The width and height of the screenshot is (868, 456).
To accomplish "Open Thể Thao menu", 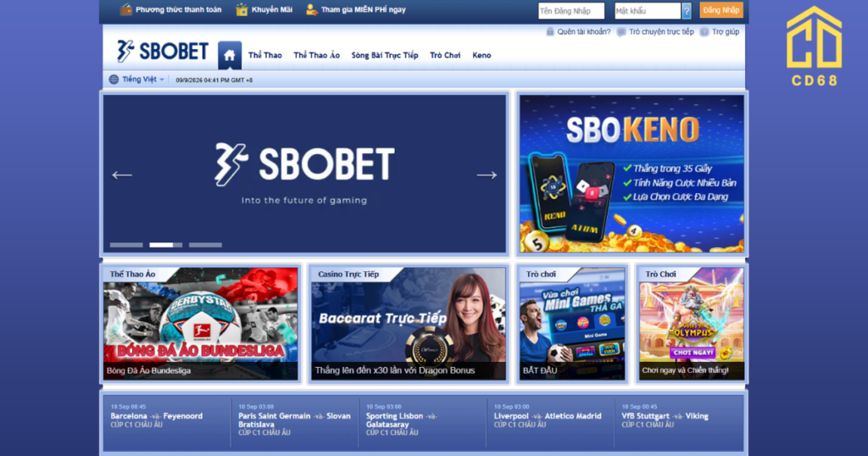I will tap(265, 55).
